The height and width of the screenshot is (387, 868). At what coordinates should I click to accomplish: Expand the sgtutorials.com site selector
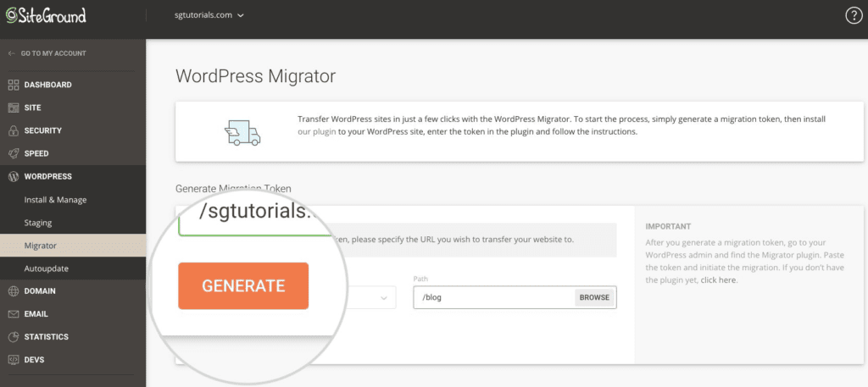click(x=209, y=15)
